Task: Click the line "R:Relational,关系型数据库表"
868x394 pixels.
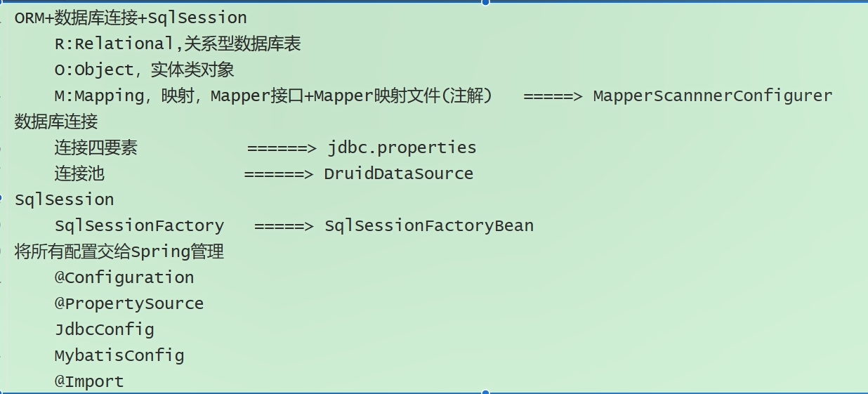Action: 178,44
